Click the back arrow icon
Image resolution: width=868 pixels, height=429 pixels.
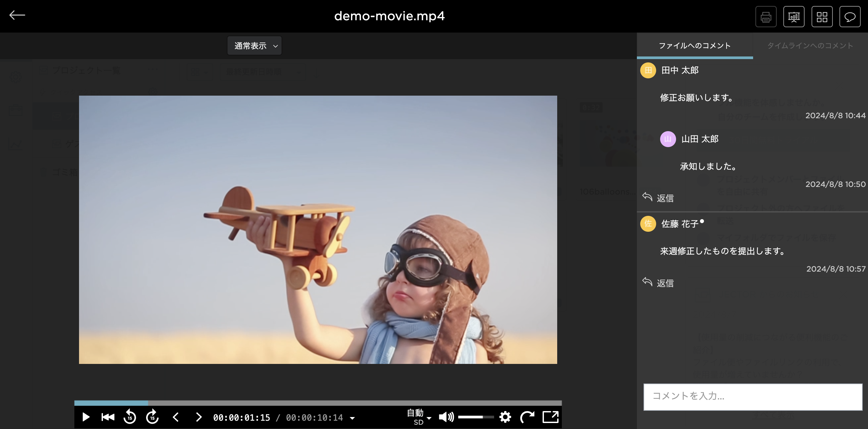(x=17, y=15)
